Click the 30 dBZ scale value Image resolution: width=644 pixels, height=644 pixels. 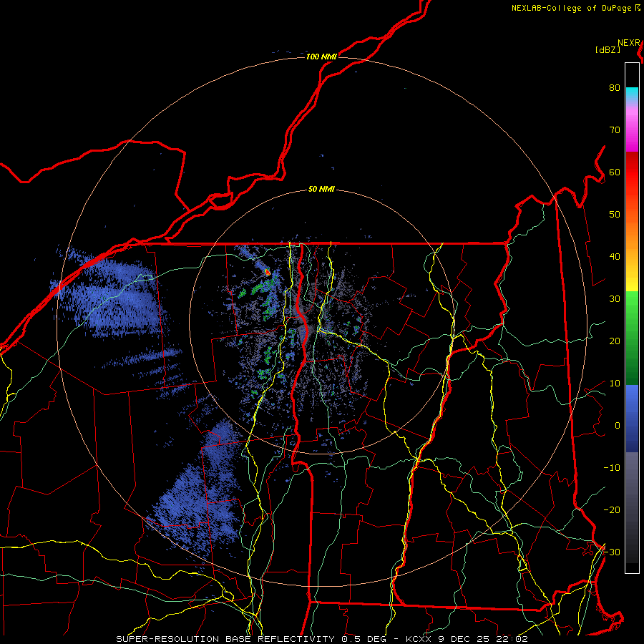(615, 299)
